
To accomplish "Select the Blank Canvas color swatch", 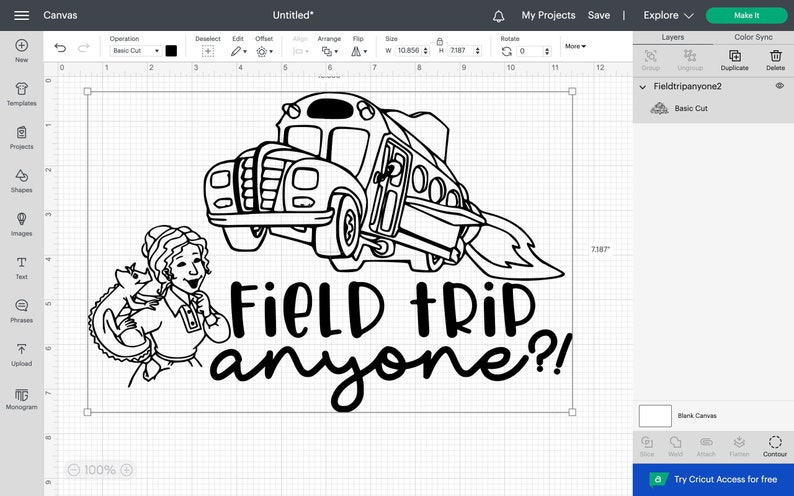I will (655, 416).
